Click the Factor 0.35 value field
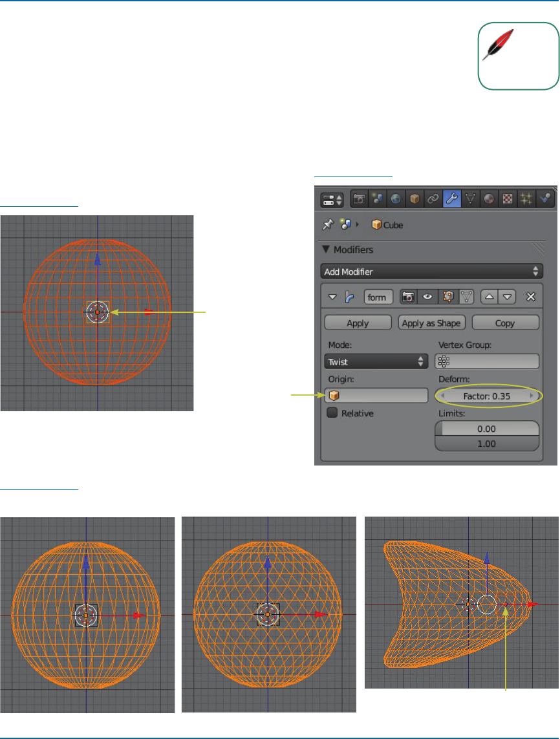 487,396
